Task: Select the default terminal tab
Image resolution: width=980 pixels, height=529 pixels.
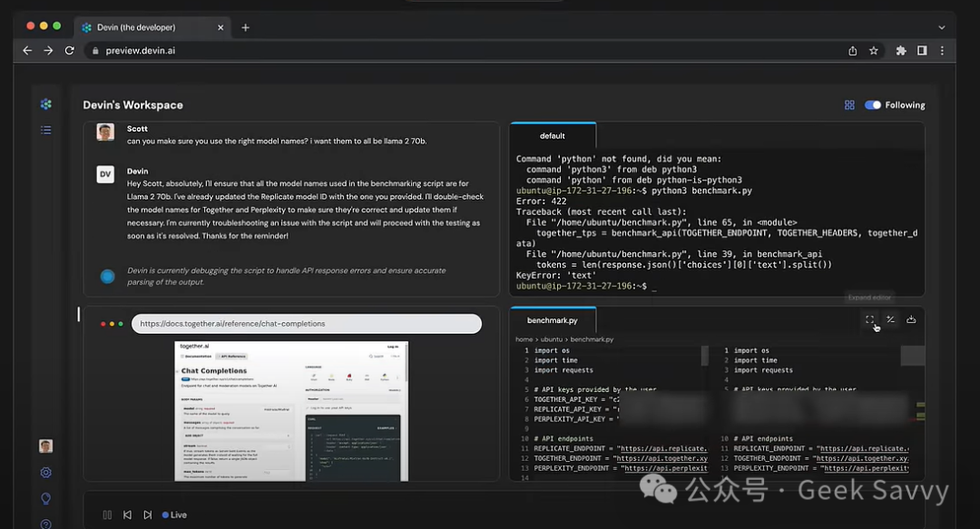Action: click(553, 136)
